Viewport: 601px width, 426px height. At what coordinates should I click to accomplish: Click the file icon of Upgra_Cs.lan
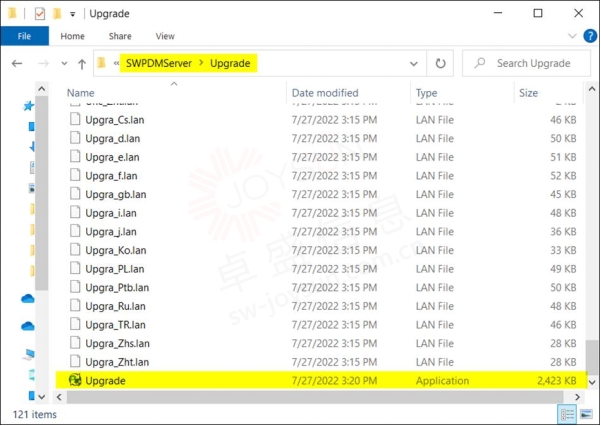[x=75, y=119]
